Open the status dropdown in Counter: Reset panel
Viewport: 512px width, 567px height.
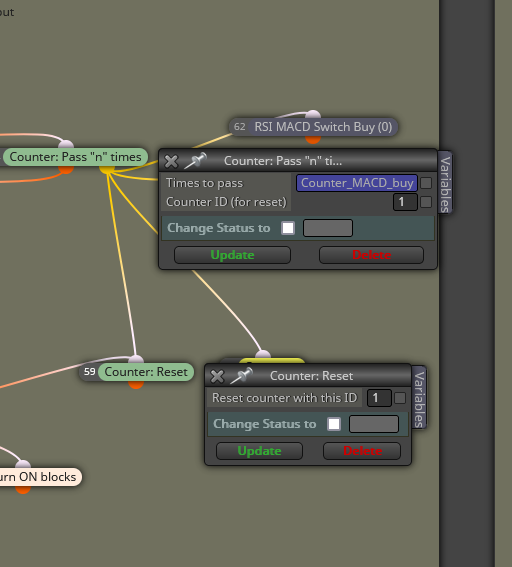click(x=374, y=424)
